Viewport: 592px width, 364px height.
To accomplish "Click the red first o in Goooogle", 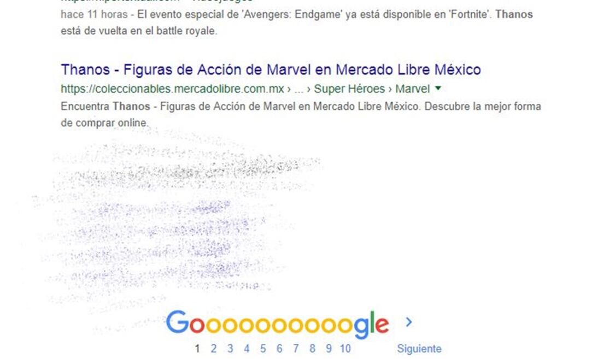I will coord(197,325).
